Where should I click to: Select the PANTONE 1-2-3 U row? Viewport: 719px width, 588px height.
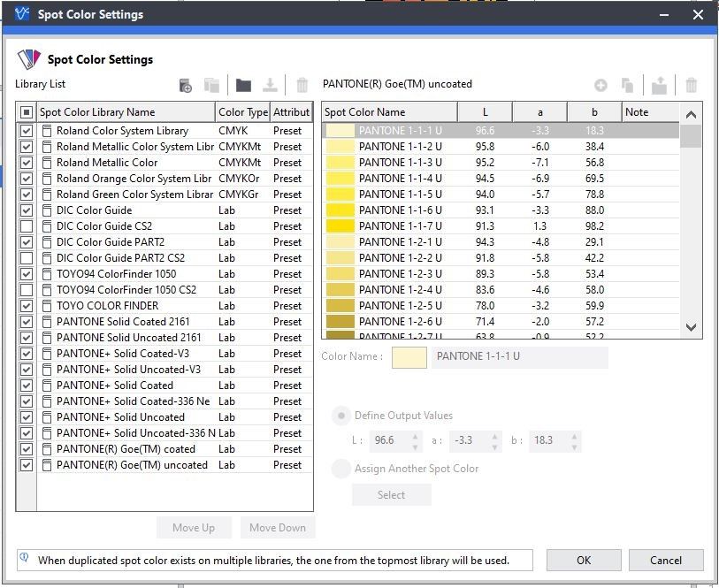click(501, 274)
